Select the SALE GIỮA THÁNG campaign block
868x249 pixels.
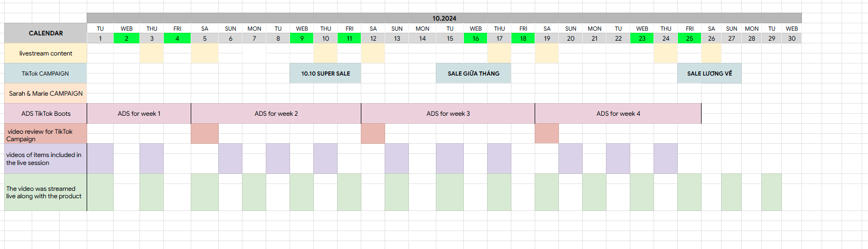pyautogui.click(x=473, y=73)
